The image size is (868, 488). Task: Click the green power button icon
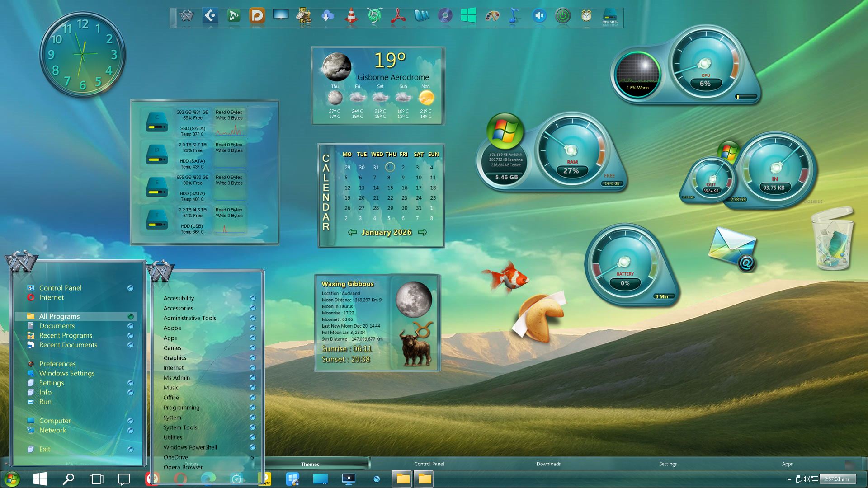562,16
